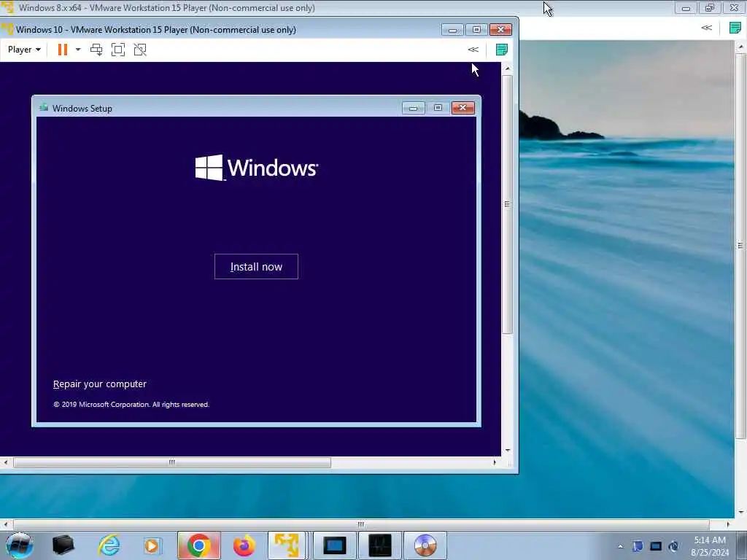Click the Windows Setup title bar icon
This screenshot has width=747, height=560.
click(x=44, y=108)
